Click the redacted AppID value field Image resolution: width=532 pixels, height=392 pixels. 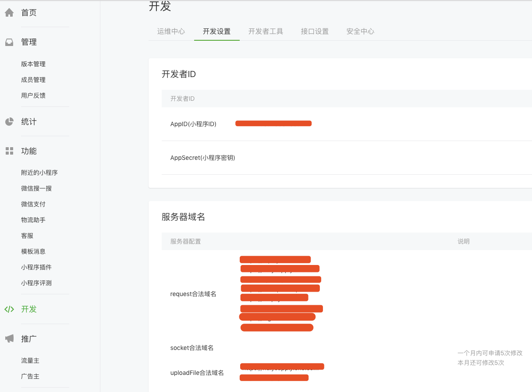273,123
